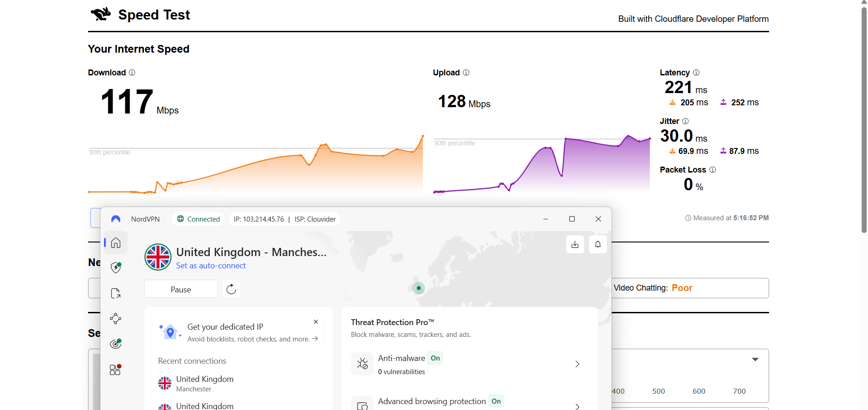Click the download speed test results icon
Viewport: 868px width, 410px height.
click(575, 244)
